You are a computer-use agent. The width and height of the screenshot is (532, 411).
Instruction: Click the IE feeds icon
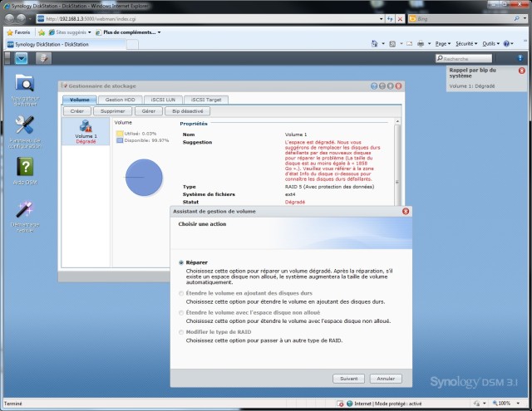(392, 44)
